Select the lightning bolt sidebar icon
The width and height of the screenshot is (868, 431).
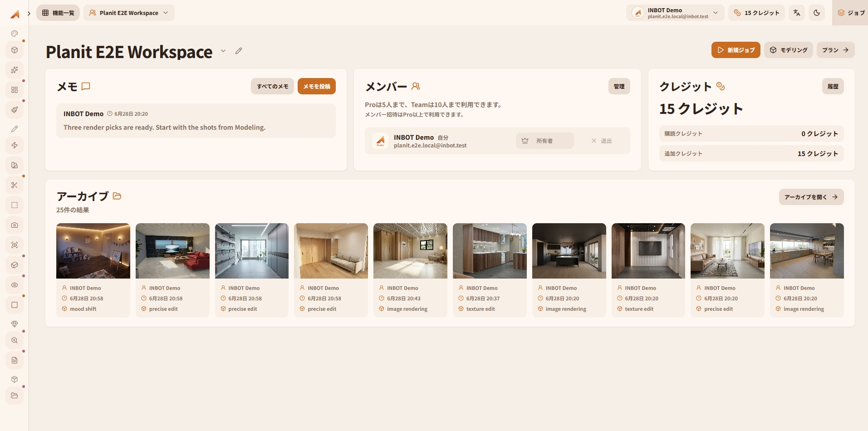(x=15, y=145)
